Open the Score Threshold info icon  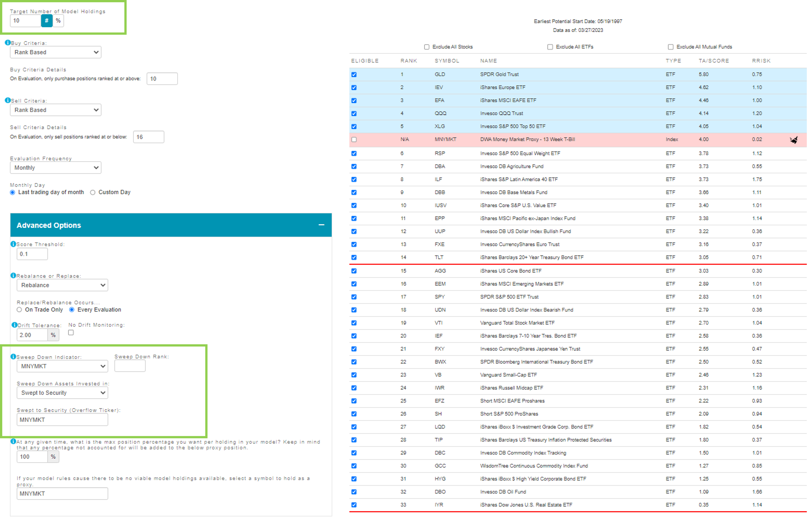(13, 244)
